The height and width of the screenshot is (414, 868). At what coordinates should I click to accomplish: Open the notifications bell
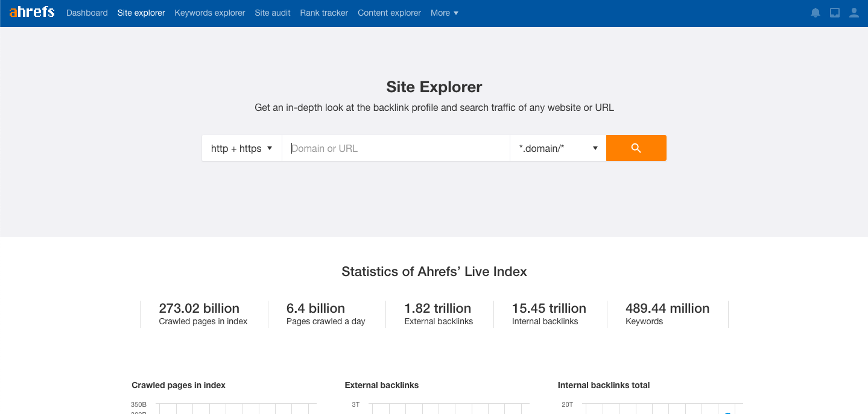tap(816, 11)
